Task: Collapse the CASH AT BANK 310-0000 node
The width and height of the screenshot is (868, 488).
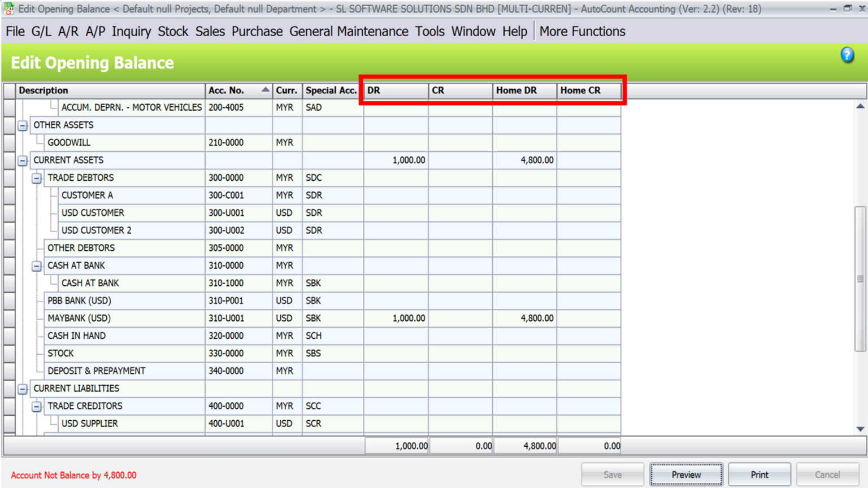Action: (37, 266)
